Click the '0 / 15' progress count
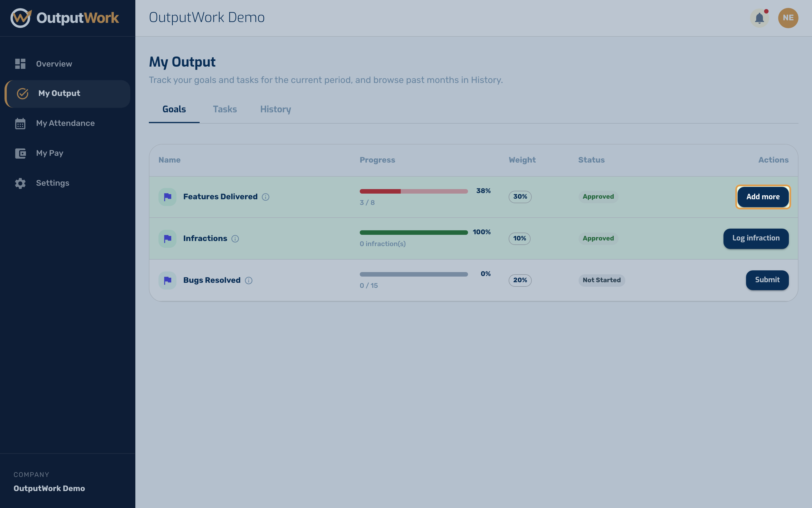 click(x=369, y=286)
